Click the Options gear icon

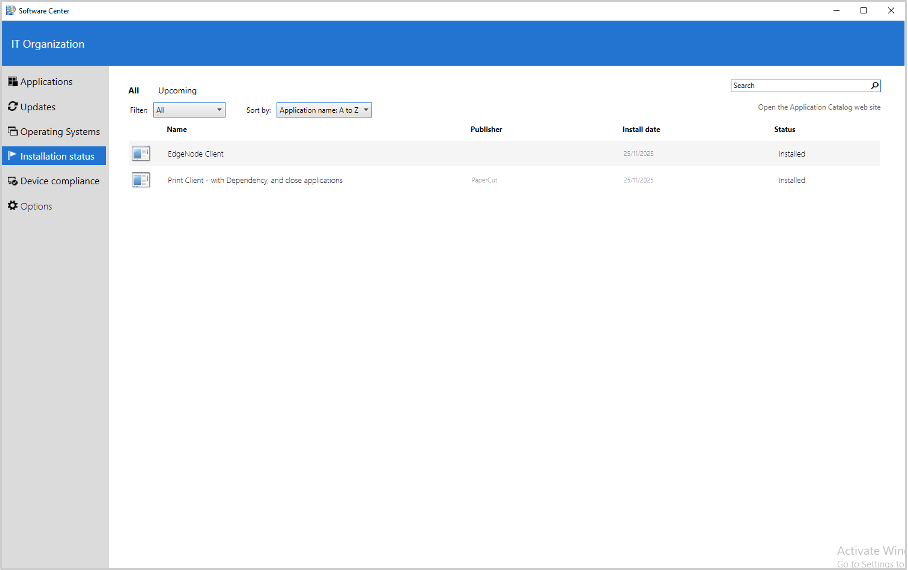(x=13, y=206)
